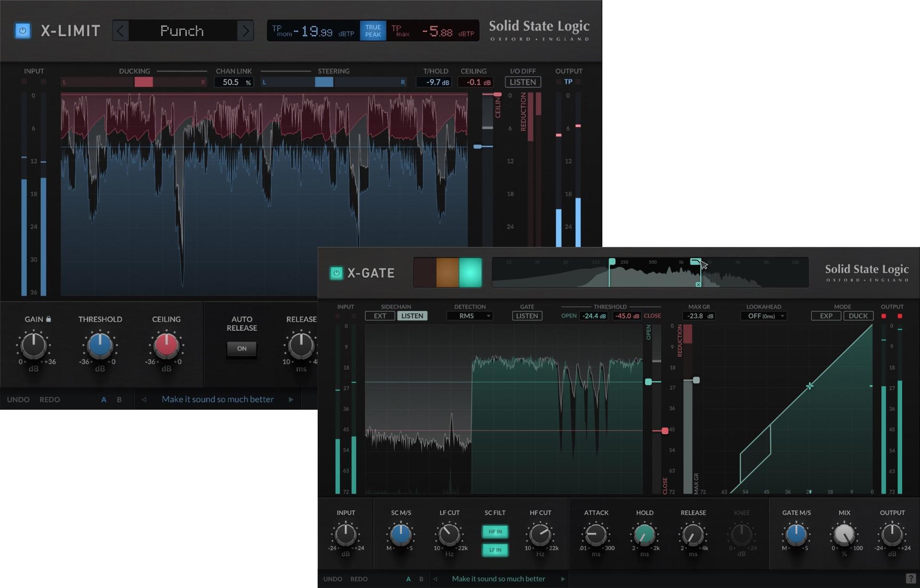This screenshot has height=588, width=920.
Task: Open the LOOKAHEAD dropdown in X-GATE
Action: [x=763, y=316]
